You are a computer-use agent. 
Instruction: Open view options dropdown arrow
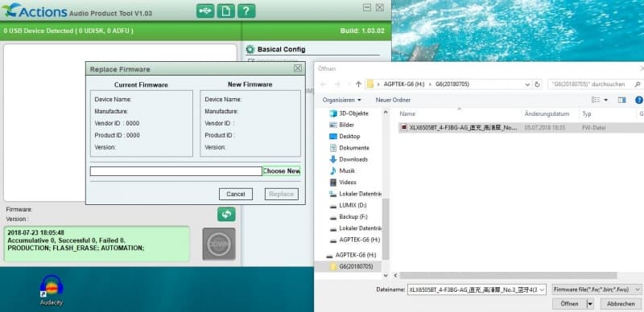[606, 100]
